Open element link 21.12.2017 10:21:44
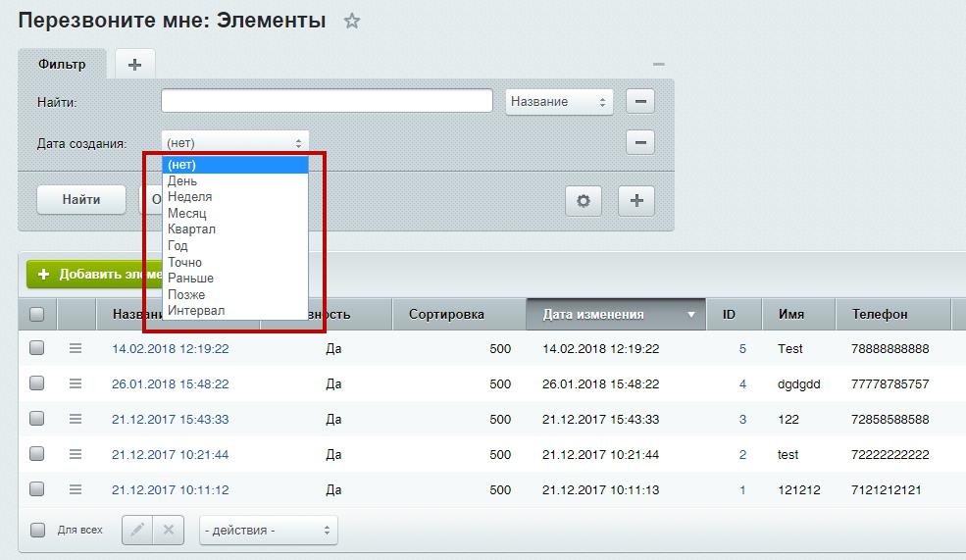The width and height of the screenshot is (966, 560). [x=170, y=455]
